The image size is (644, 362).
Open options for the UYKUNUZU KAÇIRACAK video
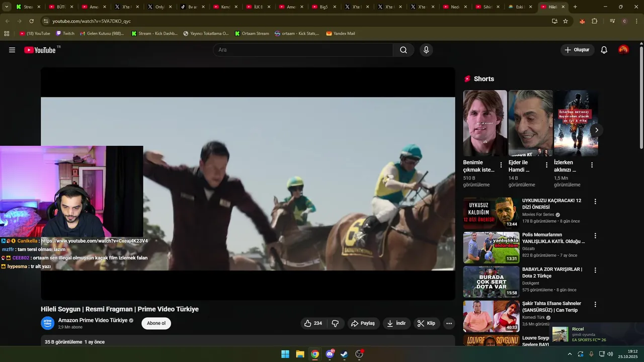coord(595,201)
